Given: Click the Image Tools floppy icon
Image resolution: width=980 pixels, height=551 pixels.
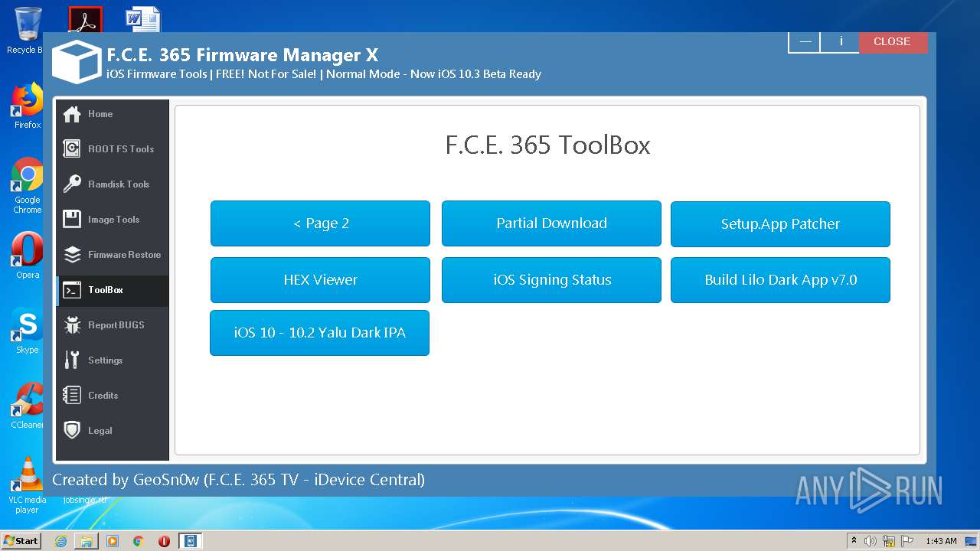Looking at the screenshot, I should [x=72, y=220].
